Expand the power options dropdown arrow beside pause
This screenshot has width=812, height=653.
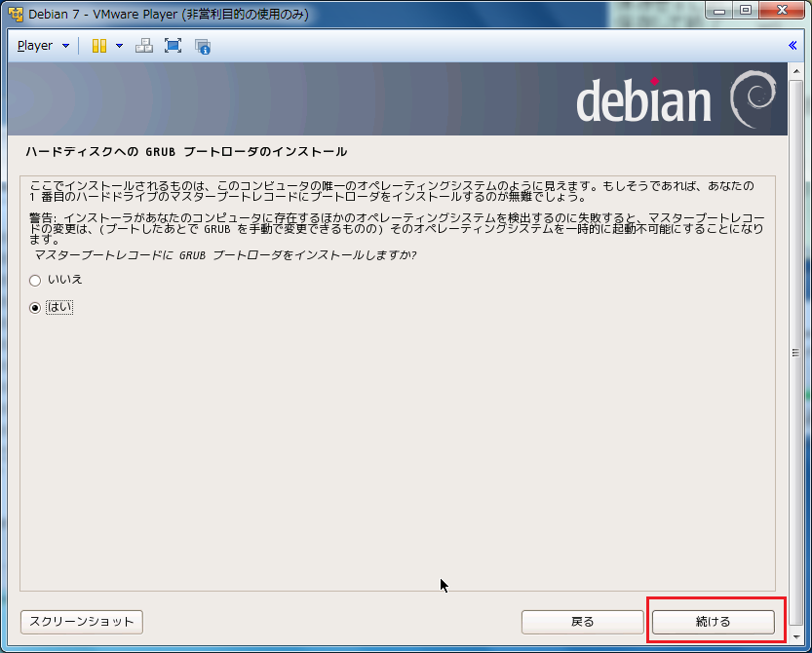[119, 46]
